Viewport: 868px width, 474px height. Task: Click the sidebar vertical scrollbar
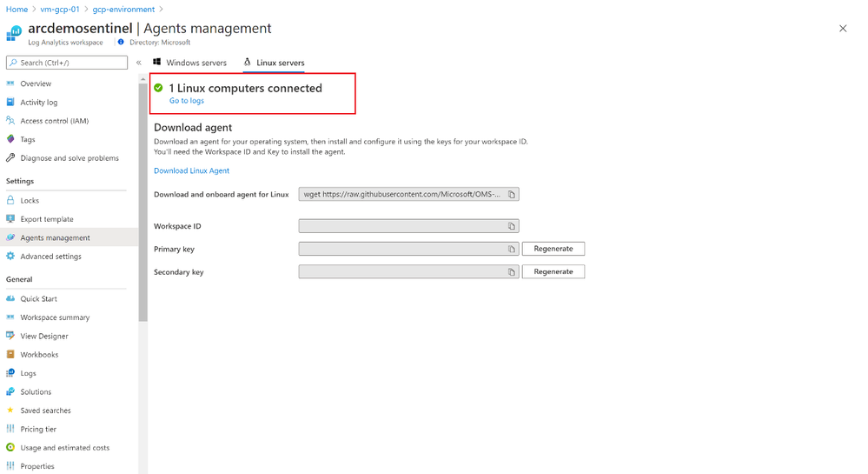[x=142, y=203]
